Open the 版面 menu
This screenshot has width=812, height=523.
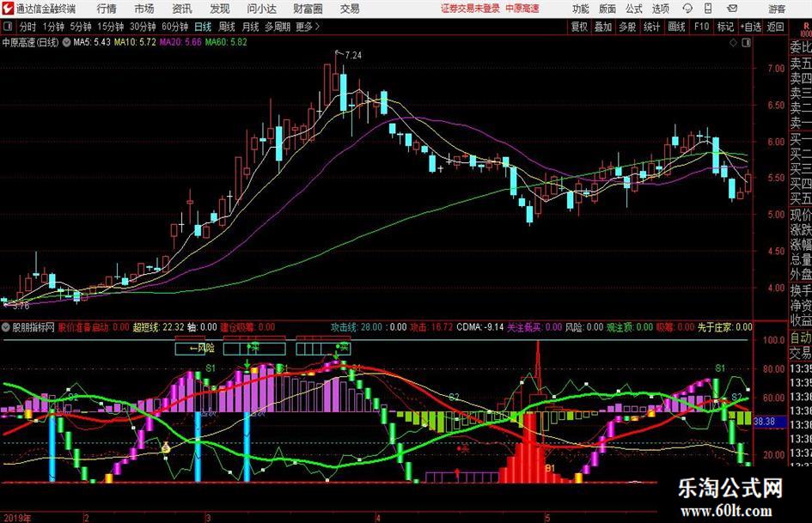tap(607, 9)
